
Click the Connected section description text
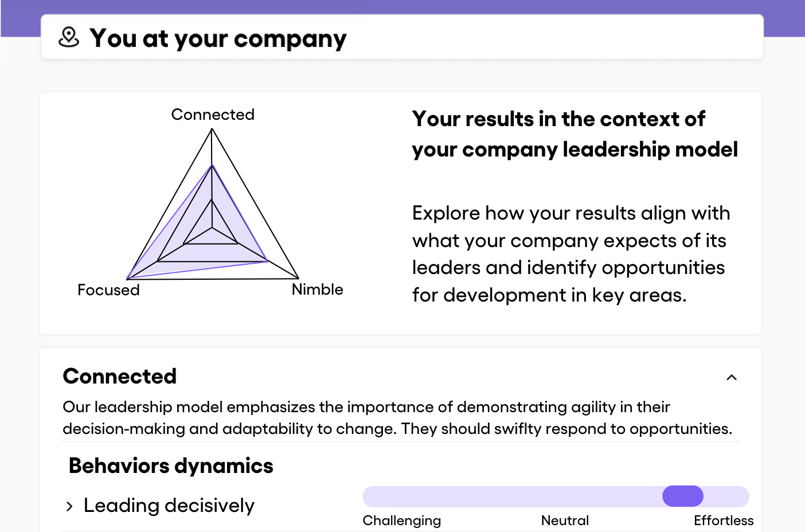click(x=397, y=418)
